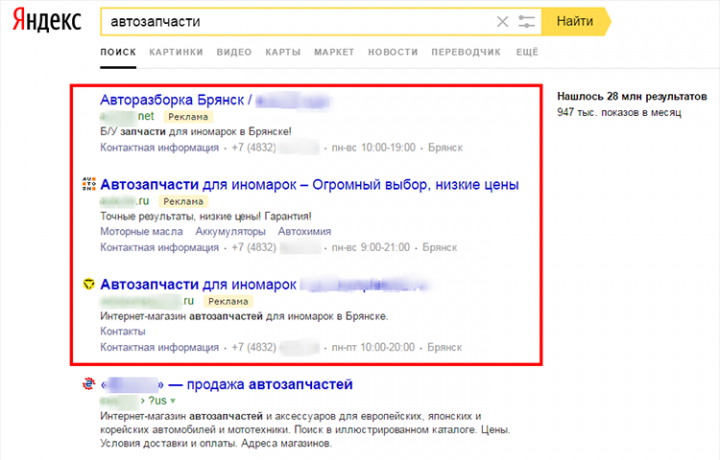Screen dimensions: 720x460
Task: Click Реклама label on first ad
Action: [x=188, y=117]
